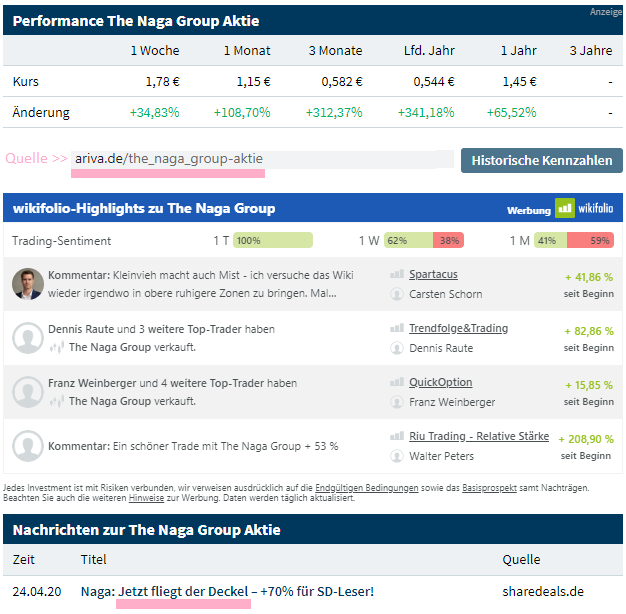Click the avatar icon beside Dennis Raute comment
The image size is (626, 614).
coord(28,338)
